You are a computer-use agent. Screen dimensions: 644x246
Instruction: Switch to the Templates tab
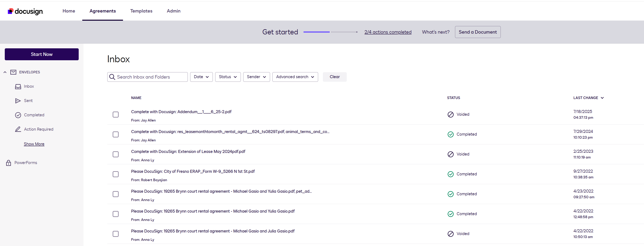coord(141,11)
